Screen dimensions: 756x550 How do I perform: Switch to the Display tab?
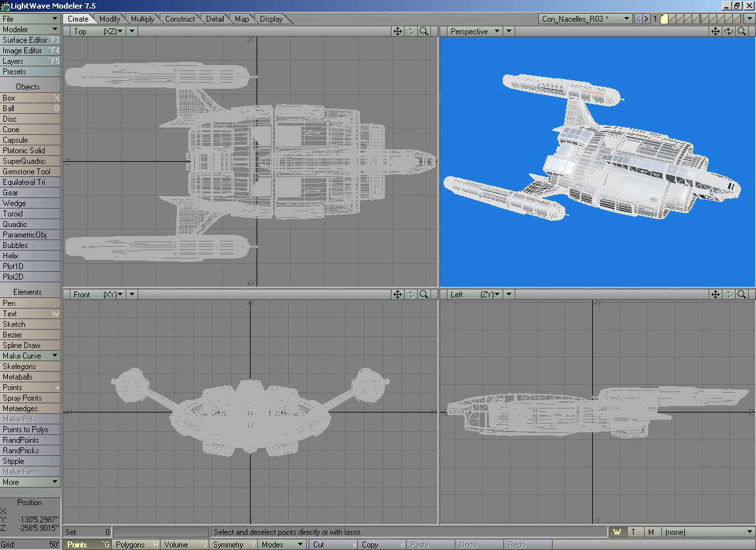click(271, 19)
